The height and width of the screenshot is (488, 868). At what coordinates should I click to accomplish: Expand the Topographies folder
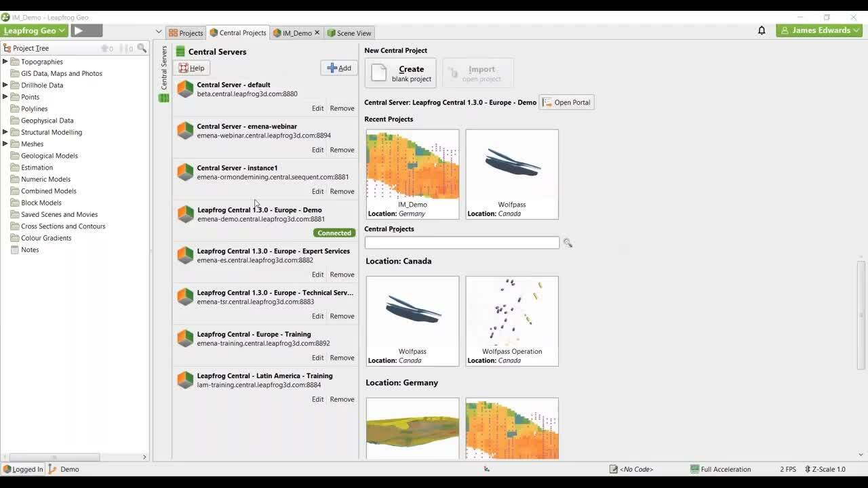(x=5, y=62)
